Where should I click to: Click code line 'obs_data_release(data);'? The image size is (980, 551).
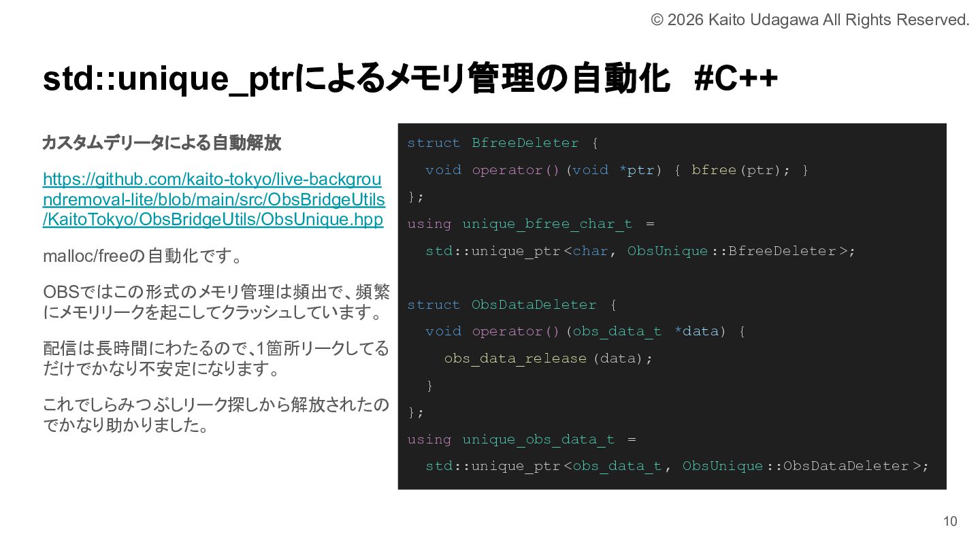point(549,358)
